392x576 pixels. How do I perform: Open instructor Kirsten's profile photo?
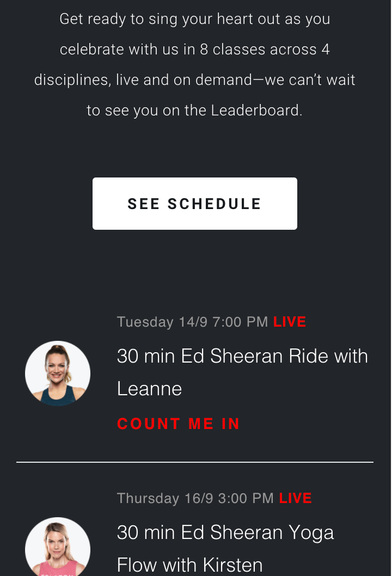click(x=58, y=547)
